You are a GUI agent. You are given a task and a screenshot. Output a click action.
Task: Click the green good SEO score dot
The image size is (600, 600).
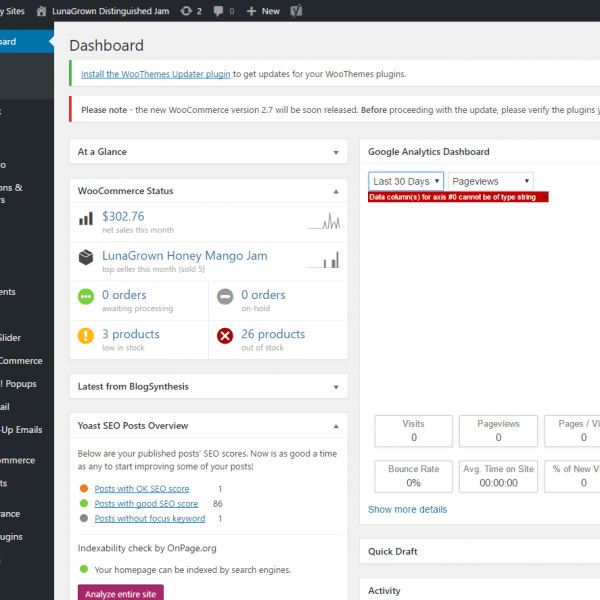coord(84,503)
